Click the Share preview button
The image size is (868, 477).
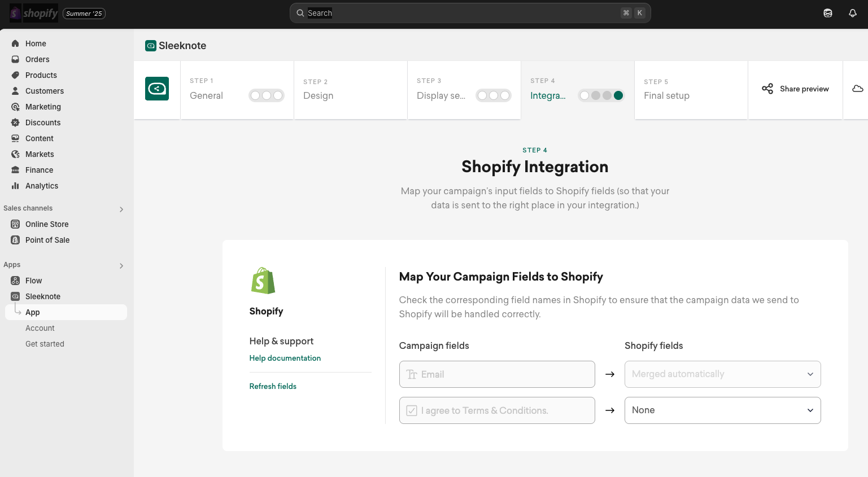795,89
